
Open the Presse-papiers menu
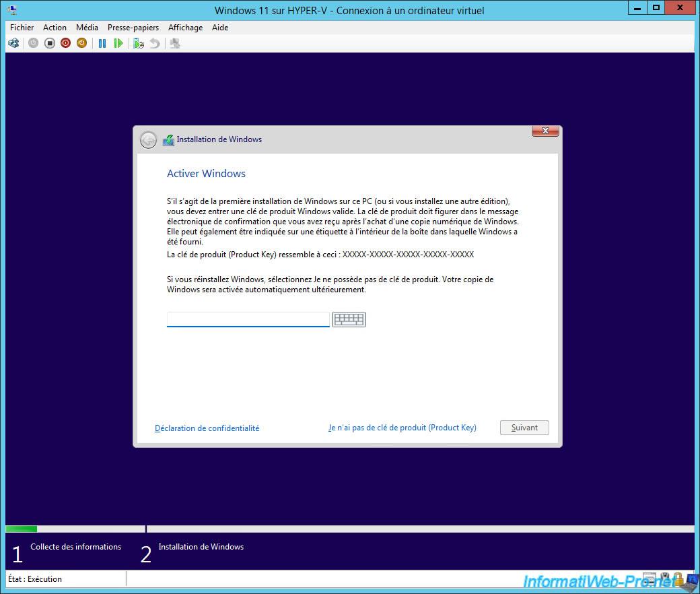pos(133,28)
